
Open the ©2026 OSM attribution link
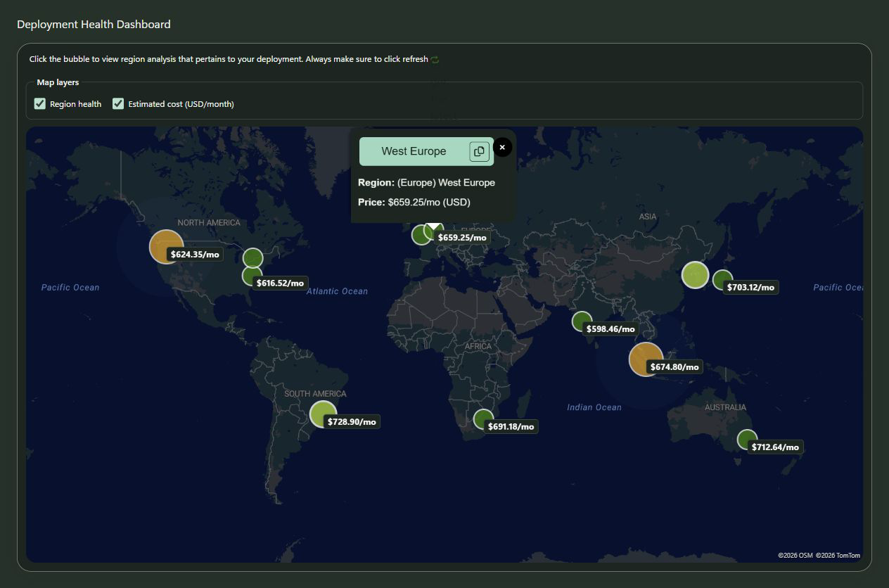coord(795,556)
